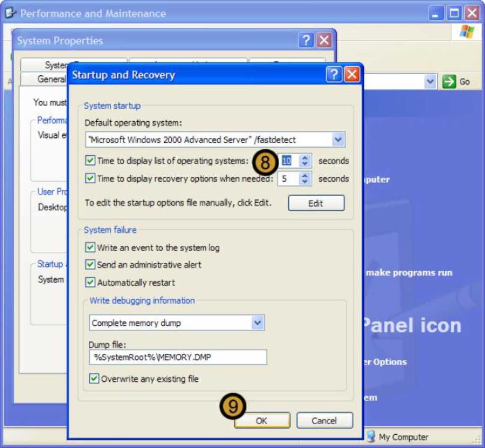Click the green Go arrow icon
Screen dimensions: 485x448
pos(449,82)
